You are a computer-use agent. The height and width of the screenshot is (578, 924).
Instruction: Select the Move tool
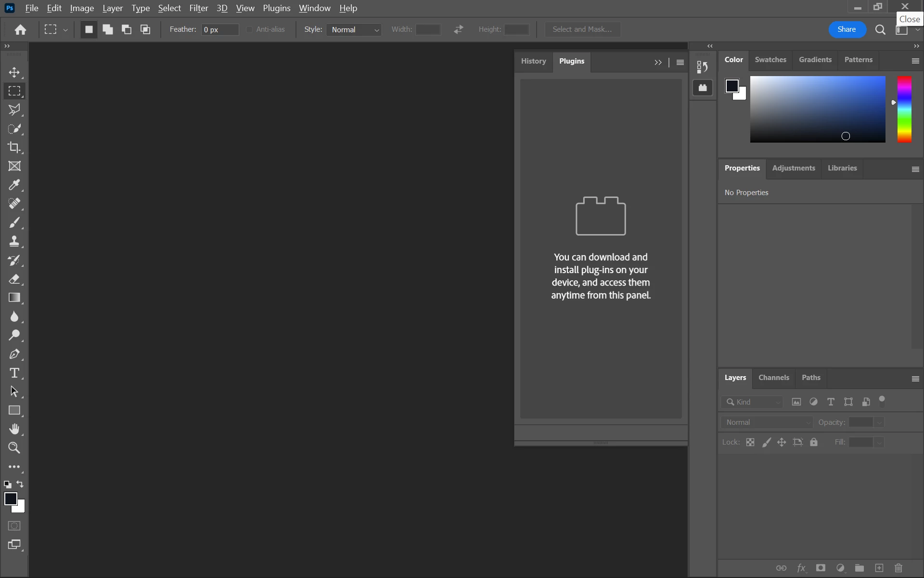click(14, 72)
